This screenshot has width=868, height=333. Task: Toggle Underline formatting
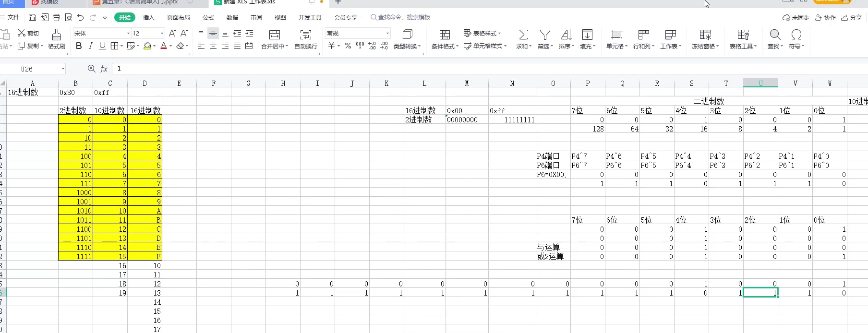coord(102,46)
